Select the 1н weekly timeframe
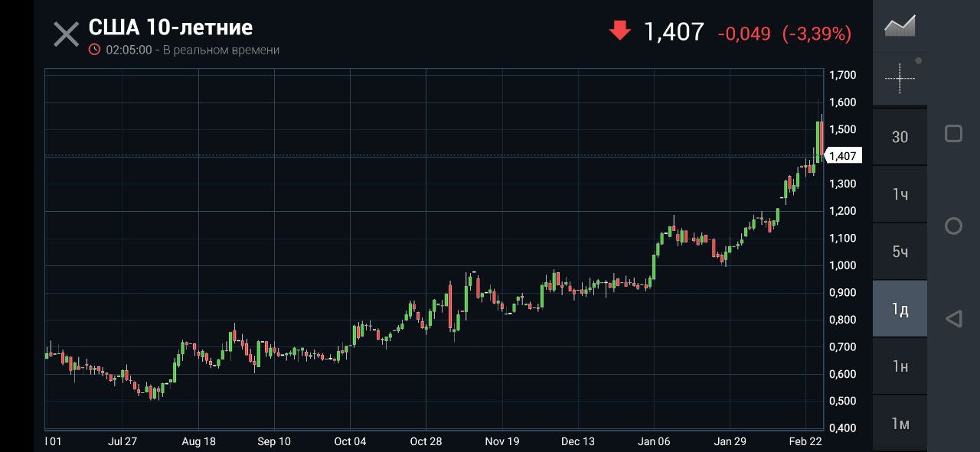The image size is (980, 452). [x=900, y=366]
